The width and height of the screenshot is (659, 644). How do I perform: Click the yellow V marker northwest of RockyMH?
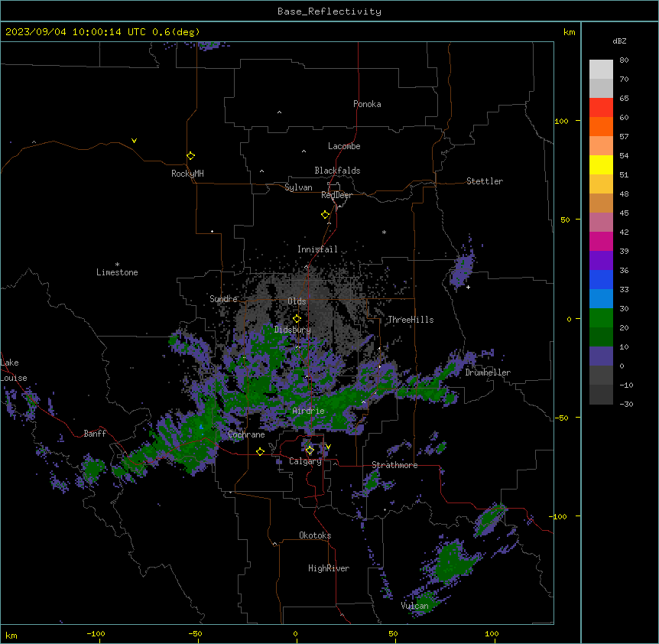tap(134, 141)
